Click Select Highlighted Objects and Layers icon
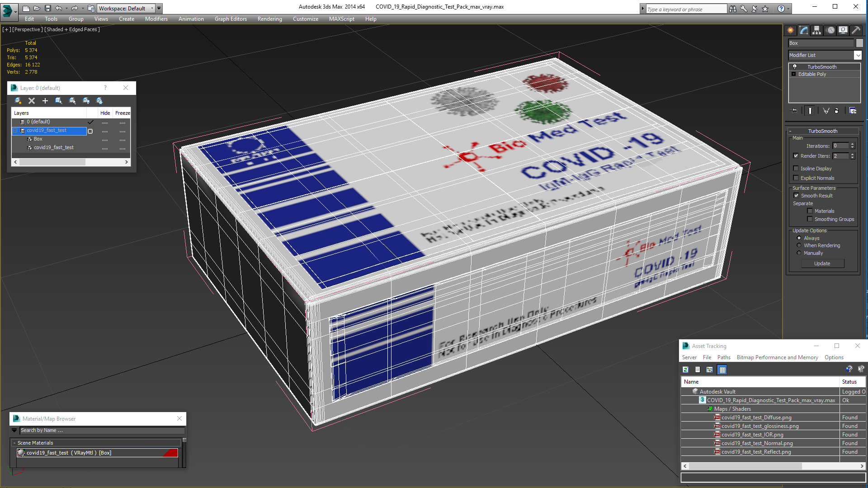Viewport: 868px width, 488px height. (x=59, y=101)
